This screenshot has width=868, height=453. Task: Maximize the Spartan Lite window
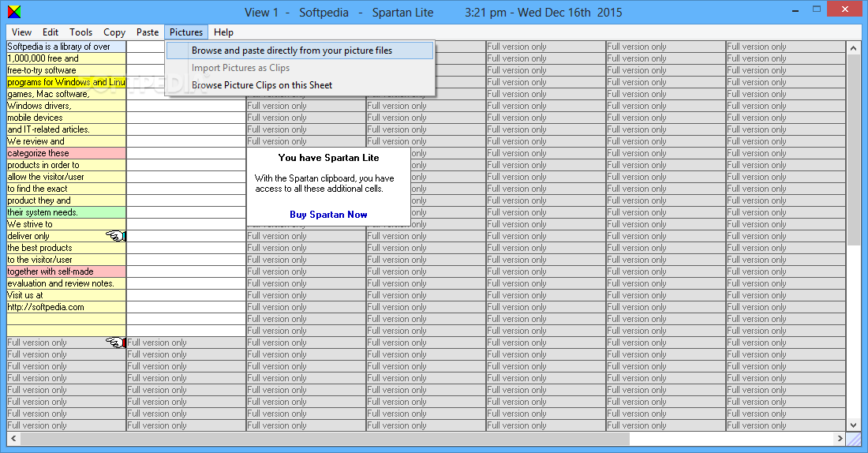tap(817, 9)
